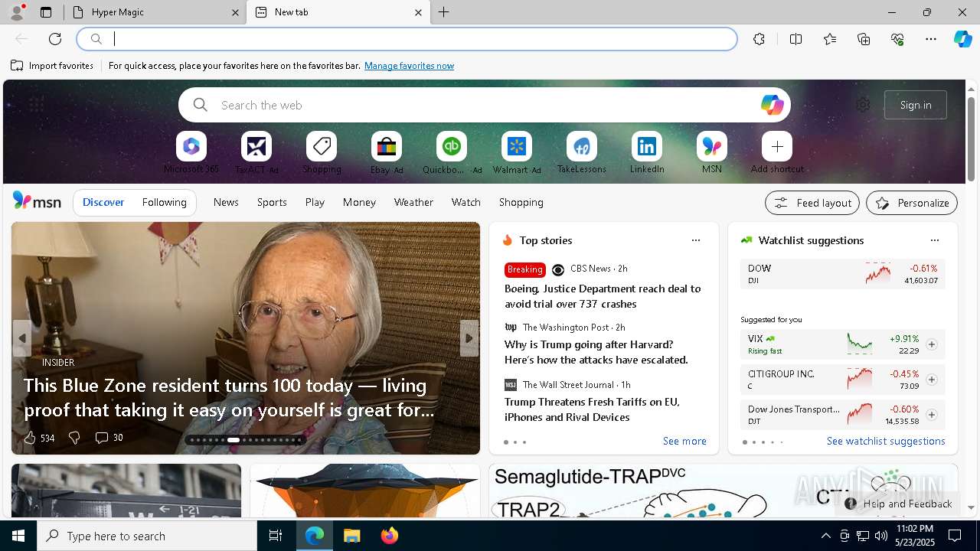Open a new browser tab
This screenshot has width=980, height=551.
444,12
